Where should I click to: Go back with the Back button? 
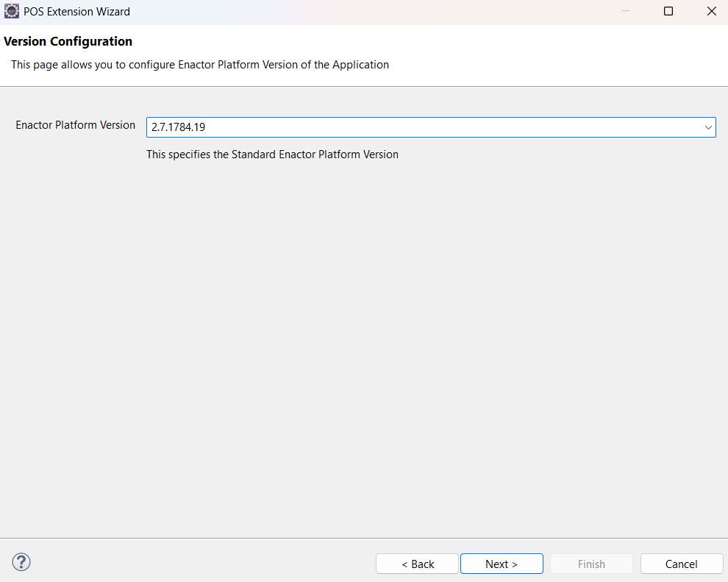(417, 564)
